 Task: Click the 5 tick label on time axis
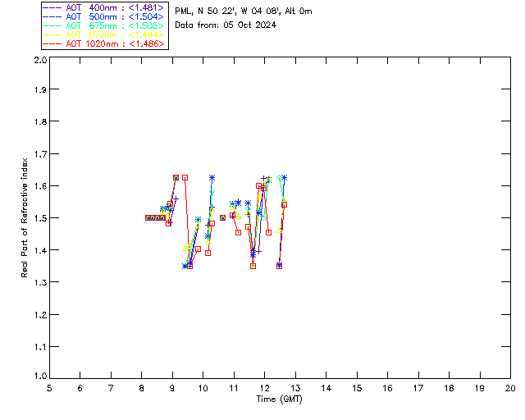[x=49, y=388]
